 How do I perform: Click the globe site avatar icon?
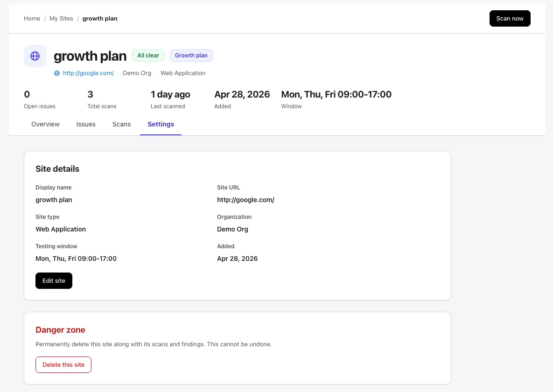35,56
